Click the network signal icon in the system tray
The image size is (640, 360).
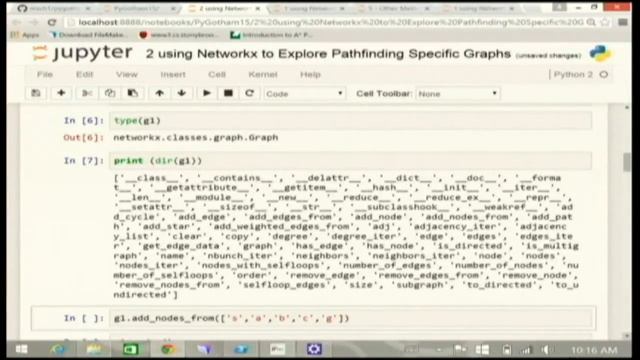526,350
